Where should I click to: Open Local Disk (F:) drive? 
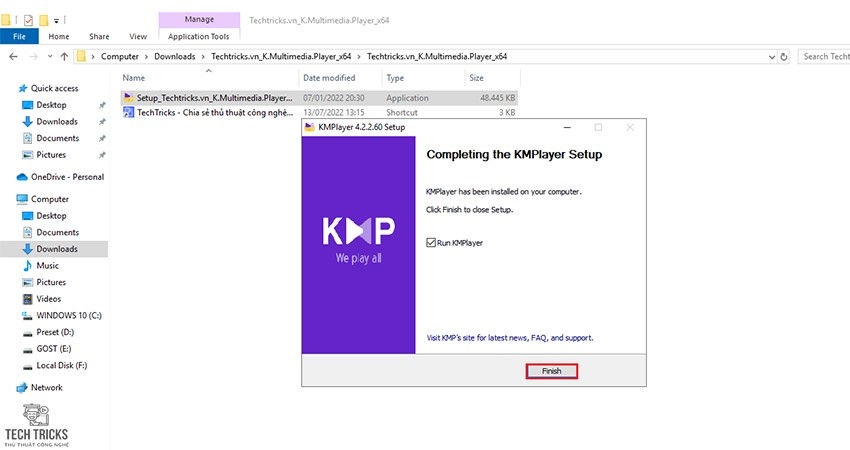[61, 365]
